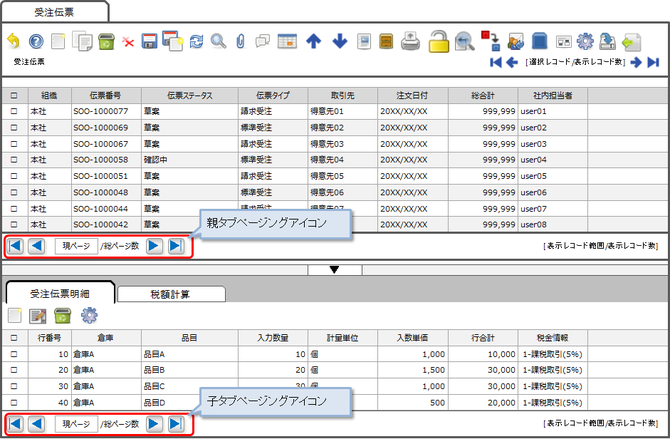Click the zoom across magnifier icon
This screenshot has width=670, height=439.
point(464,41)
